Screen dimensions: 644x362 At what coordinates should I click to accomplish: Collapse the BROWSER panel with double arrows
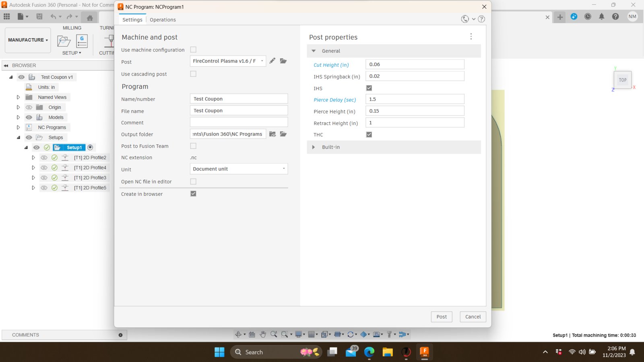coord(6,65)
